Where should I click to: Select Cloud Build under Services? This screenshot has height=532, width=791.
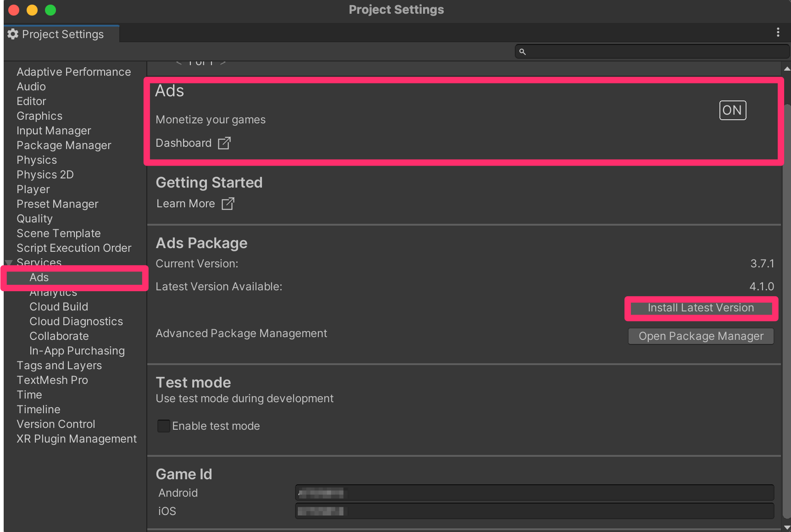click(59, 307)
